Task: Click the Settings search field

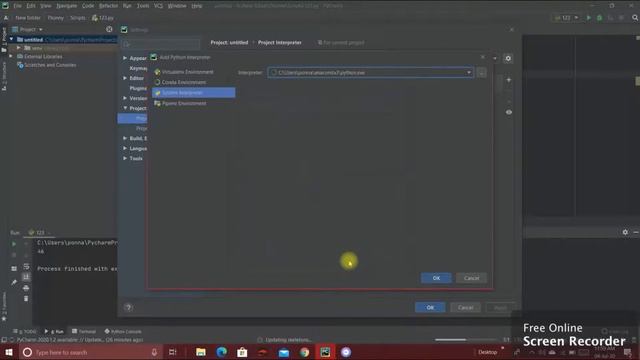Action: (161, 44)
